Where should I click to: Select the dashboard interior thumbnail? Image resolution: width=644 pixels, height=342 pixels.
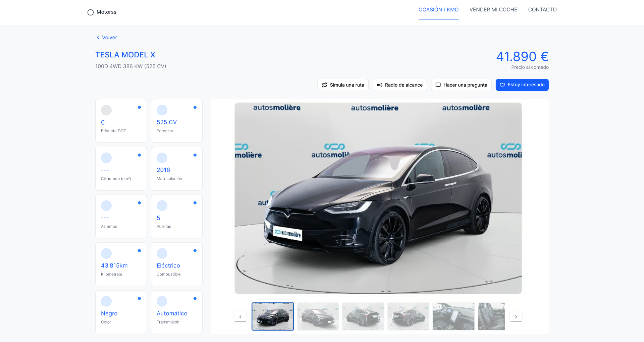(453, 316)
